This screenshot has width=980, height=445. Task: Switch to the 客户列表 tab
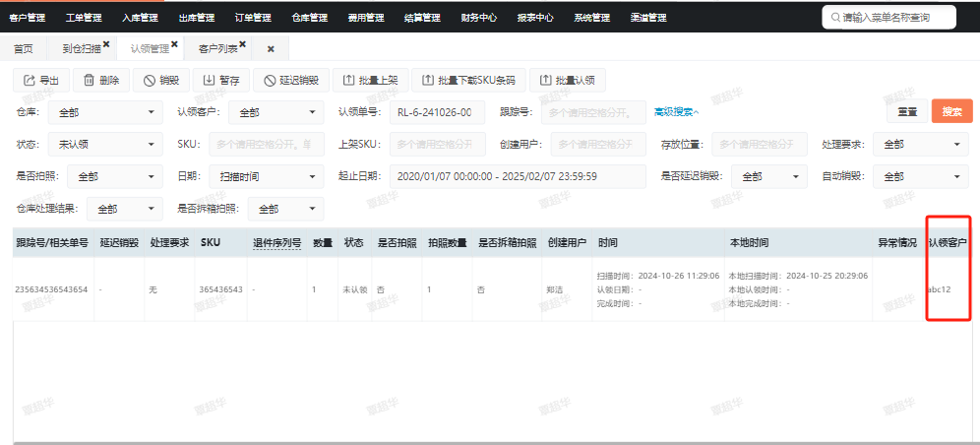pos(218,49)
